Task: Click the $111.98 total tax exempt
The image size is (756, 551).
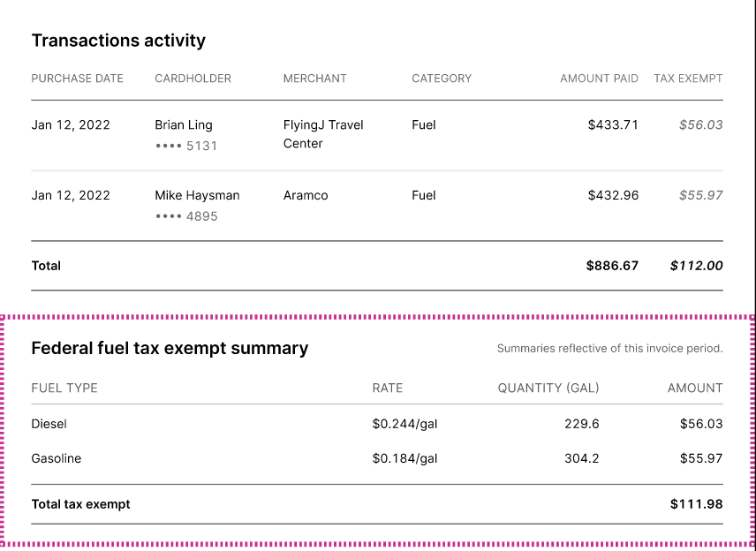Action: tap(696, 504)
